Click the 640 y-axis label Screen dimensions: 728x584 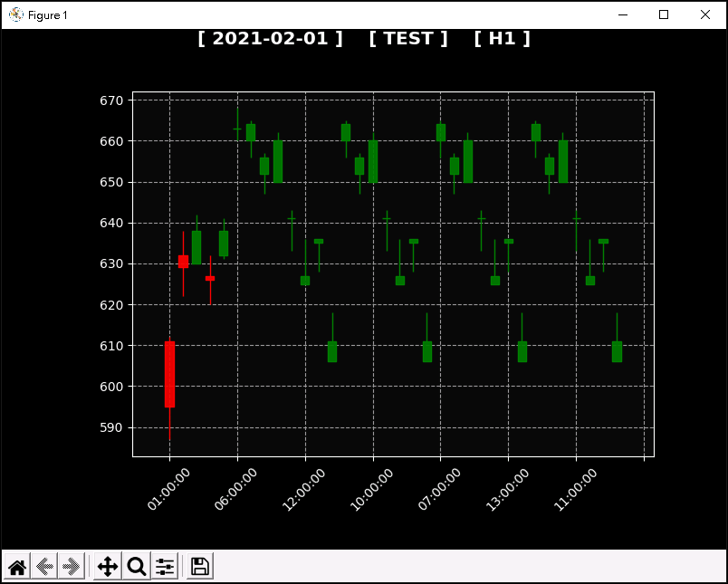(111, 224)
